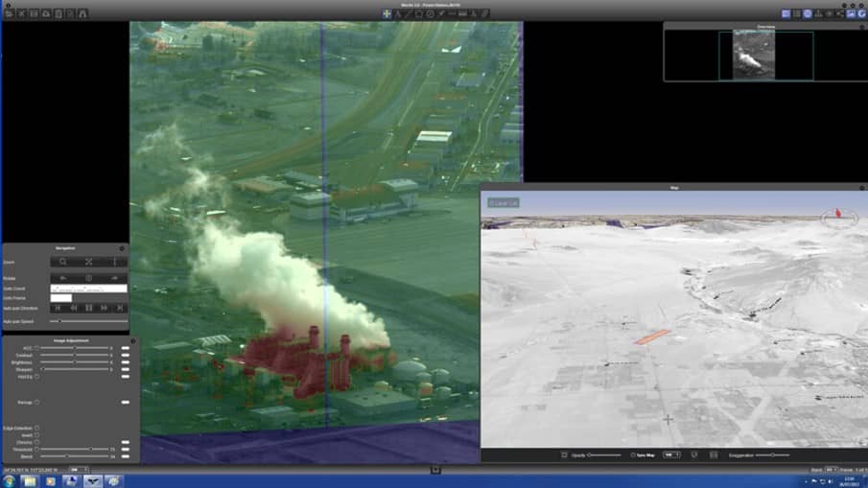Toggle the Edge Detection option
868x488 pixels.
(x=36, y=428)
